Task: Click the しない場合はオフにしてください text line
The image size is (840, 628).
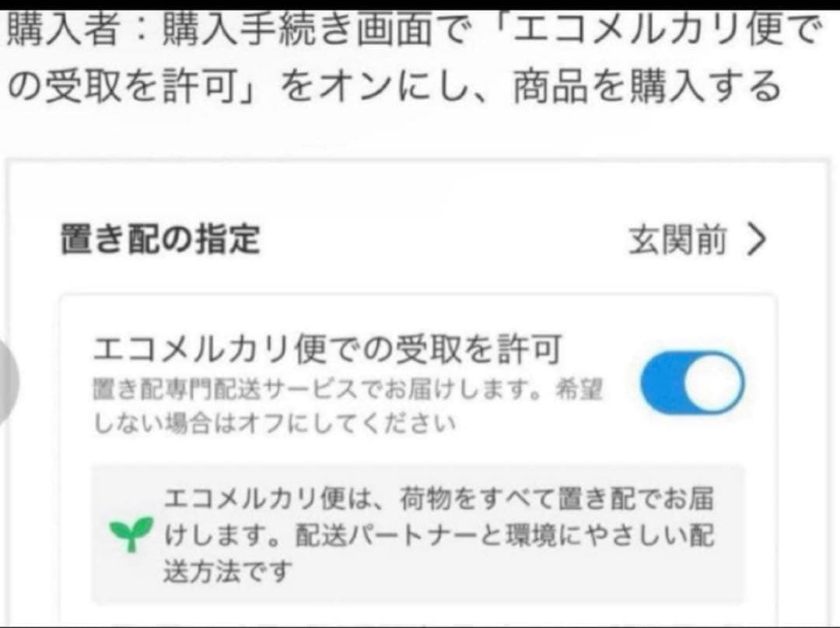Action: coord(274,423)
